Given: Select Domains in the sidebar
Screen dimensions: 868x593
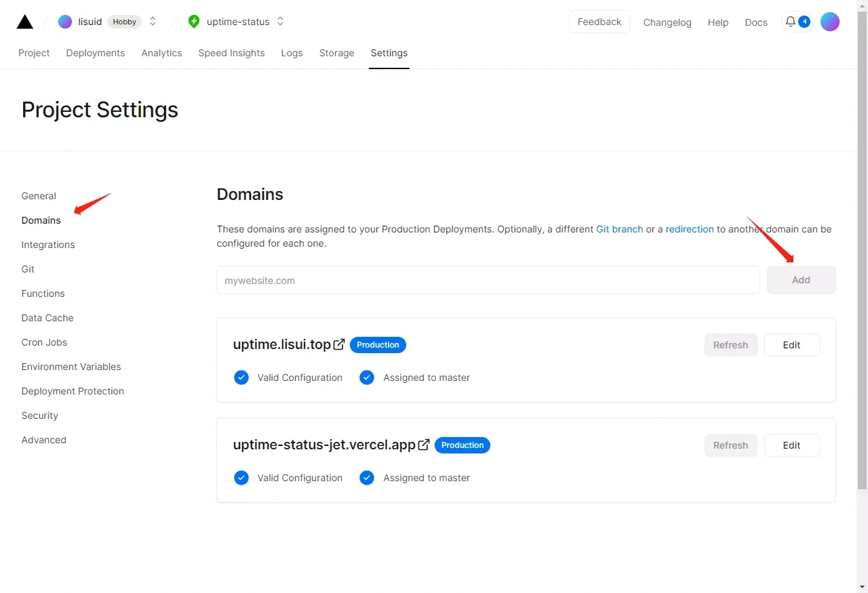Looking at the screenshot, I should tap(41, 220).
